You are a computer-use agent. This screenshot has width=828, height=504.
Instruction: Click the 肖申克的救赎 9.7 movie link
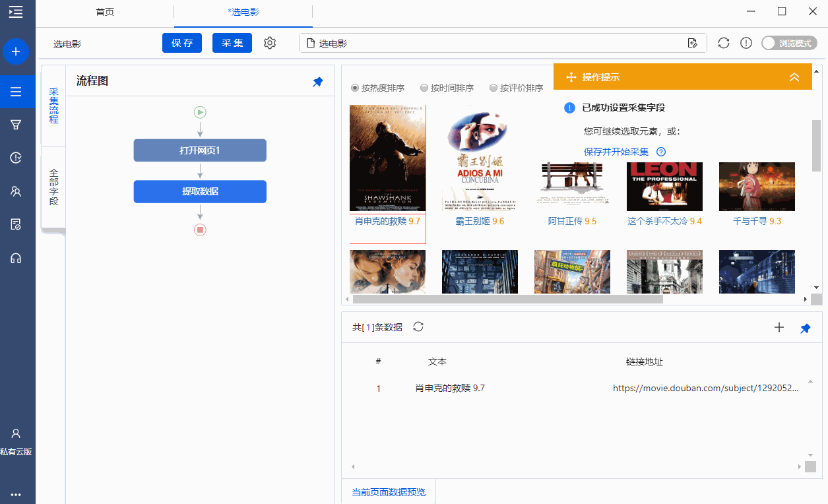(387, 221)
